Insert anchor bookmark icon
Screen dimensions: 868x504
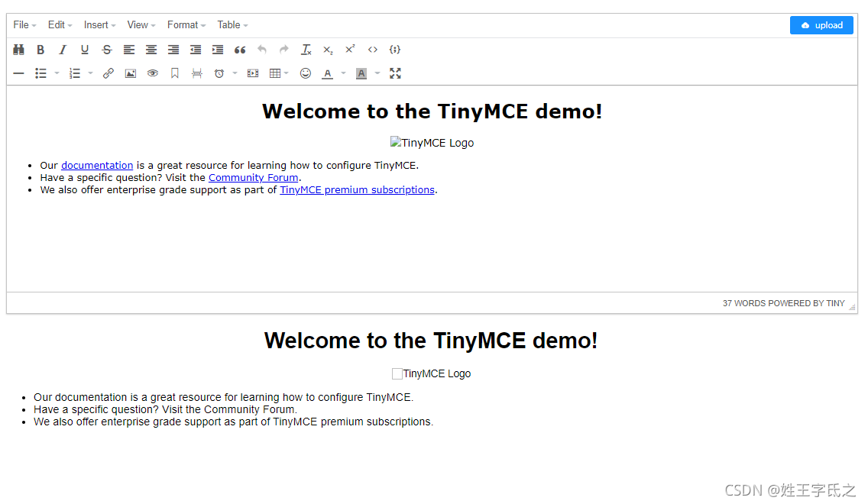click(174, 73)
